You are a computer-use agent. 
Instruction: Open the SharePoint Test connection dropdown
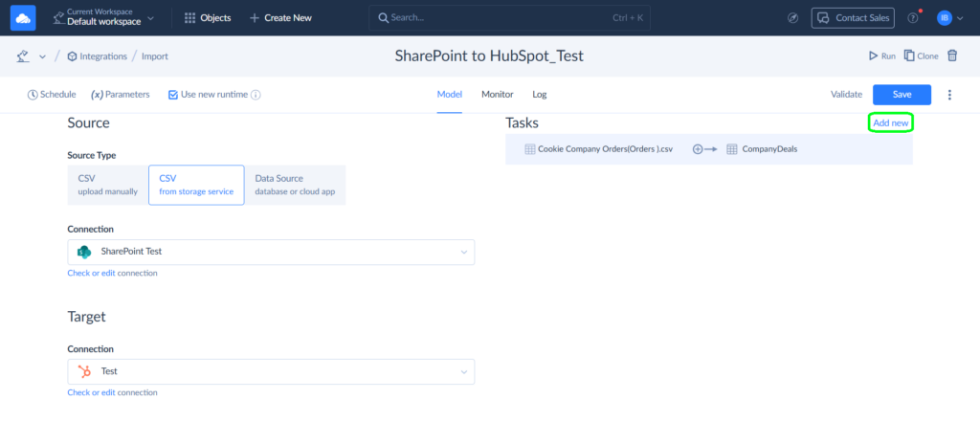pos(271,252)
